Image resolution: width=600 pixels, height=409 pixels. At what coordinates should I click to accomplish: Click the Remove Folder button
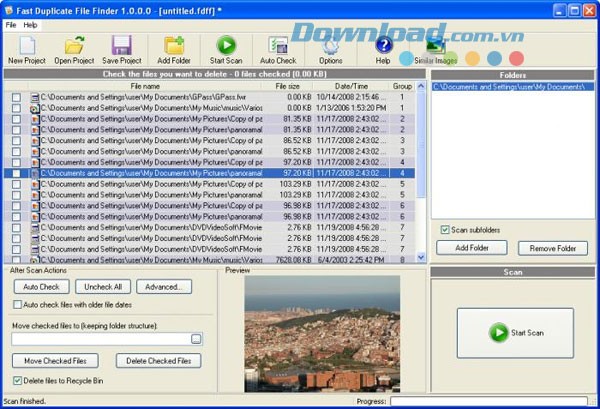click(x=552, y=248)
